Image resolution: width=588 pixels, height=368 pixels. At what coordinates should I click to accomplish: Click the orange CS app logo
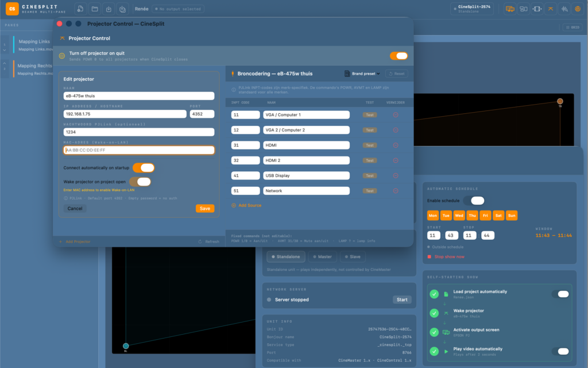[x=12, y=9]
